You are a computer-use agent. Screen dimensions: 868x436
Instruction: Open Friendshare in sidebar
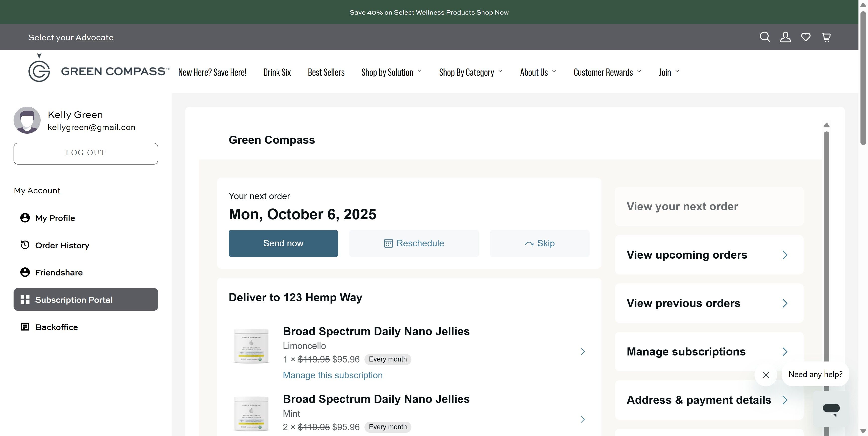(x=86, y=272)
